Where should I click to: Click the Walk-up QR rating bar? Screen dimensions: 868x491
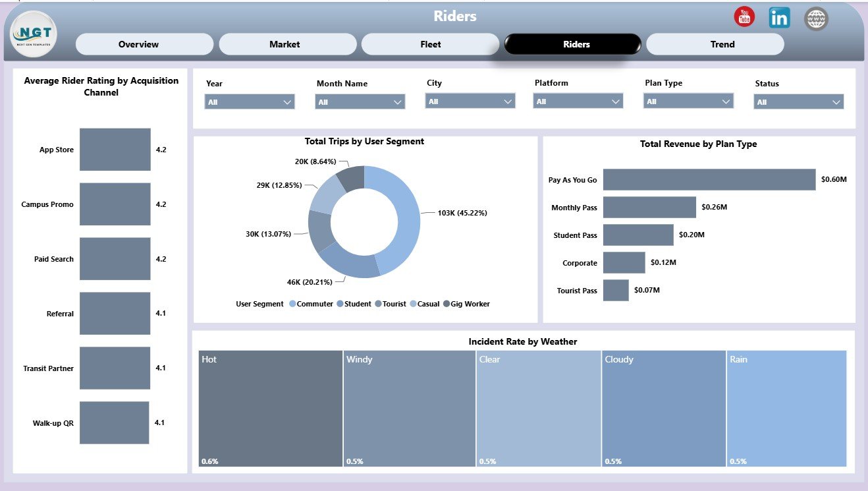tap(115, 422)
